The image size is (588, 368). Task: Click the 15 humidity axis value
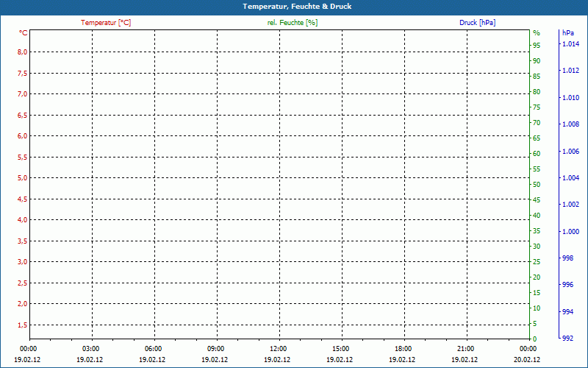pyautogui.click(x=537, y=292)
